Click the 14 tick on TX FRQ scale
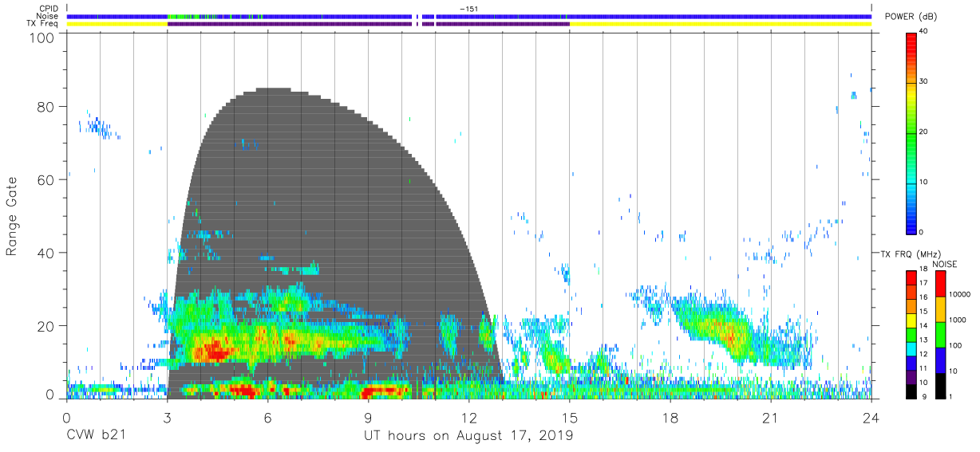The image size is (980, 452). (923, 325)
